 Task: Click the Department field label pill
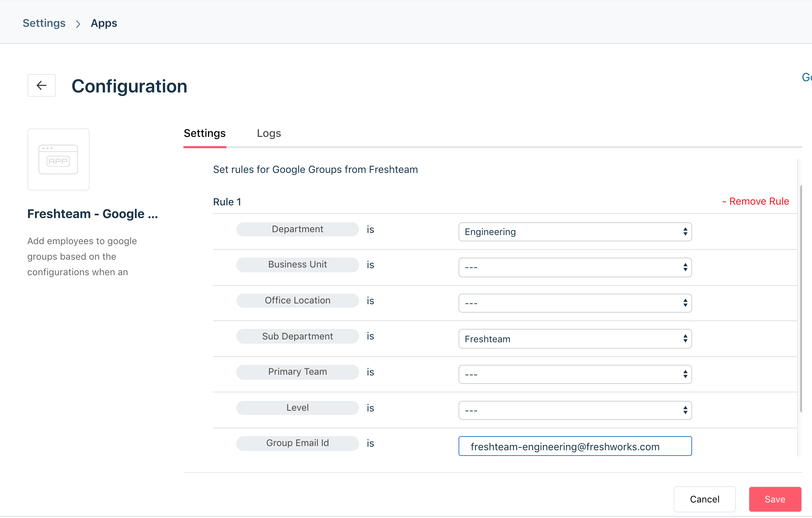pyautogui.click(x=297, y=229)
